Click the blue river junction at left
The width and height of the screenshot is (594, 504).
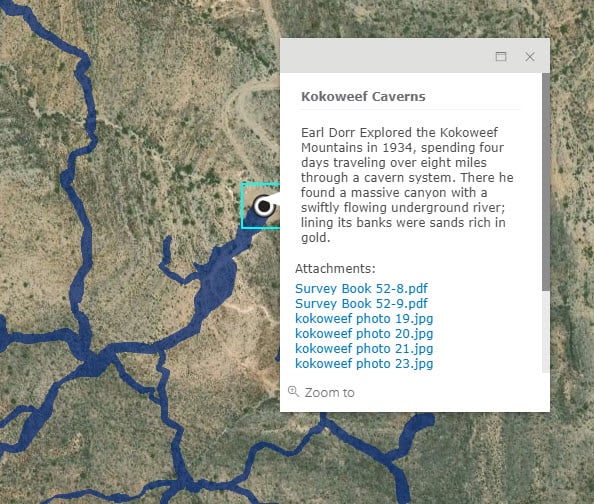coord(92,358)
